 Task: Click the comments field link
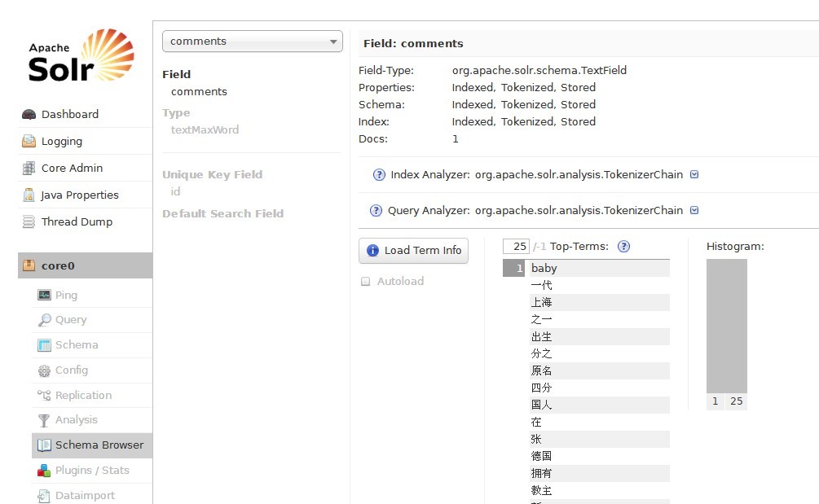(199, 92)
